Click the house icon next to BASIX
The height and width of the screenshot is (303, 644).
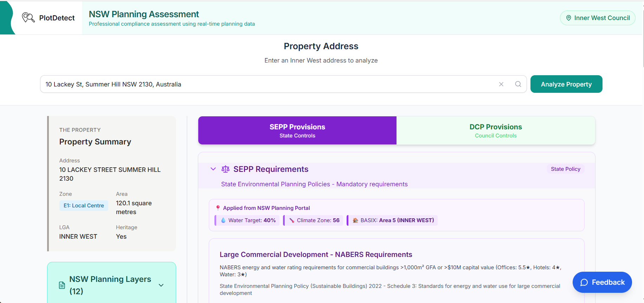click(355, 220)
